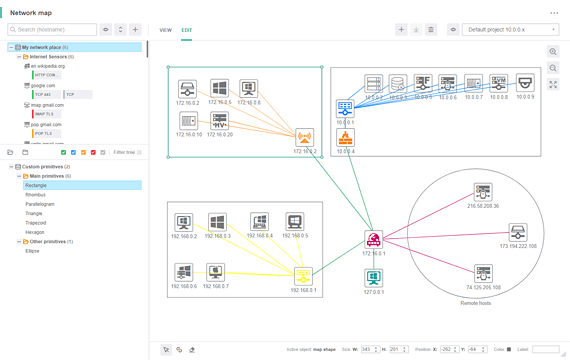This screenshot has width=570, height=360.
Task: Select the link connection tool
Action: point(179,349)
